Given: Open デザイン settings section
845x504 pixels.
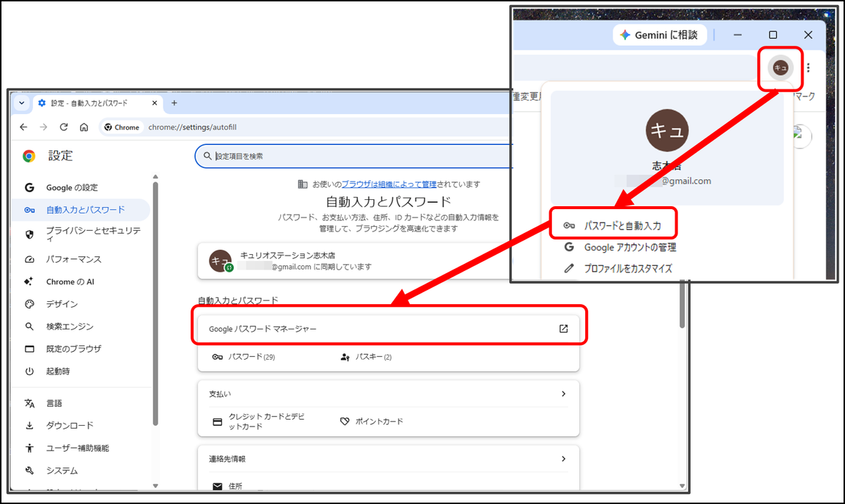Looking at the screenshot, I should click(x=62, y=304).
